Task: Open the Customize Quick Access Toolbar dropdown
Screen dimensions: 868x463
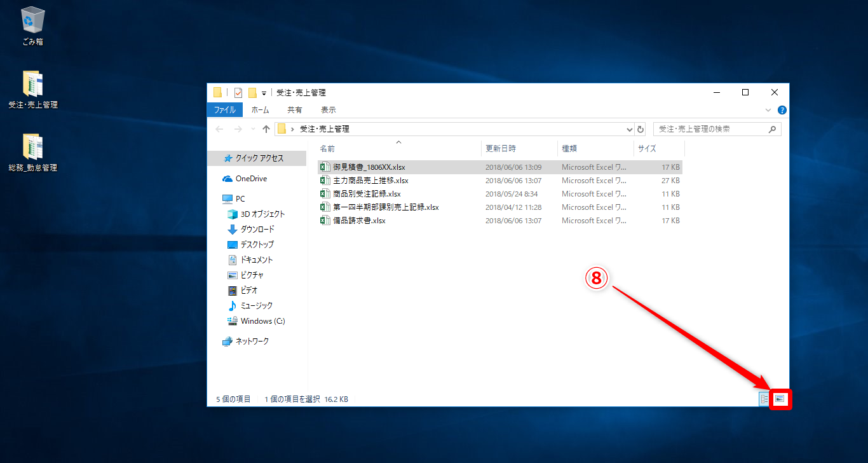Action: click(264, 93)
